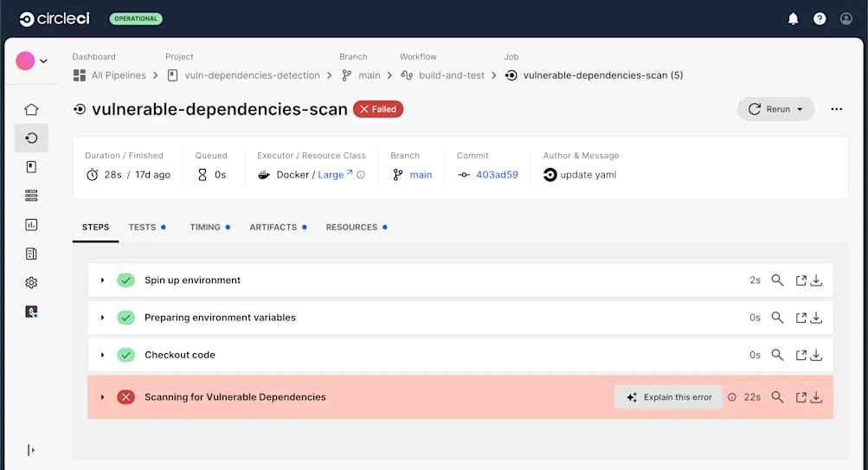Screen dimensions: 868x470
Task: Click info icon next to Large resource class
Action: pyautogui.click(x=361, y=175)
